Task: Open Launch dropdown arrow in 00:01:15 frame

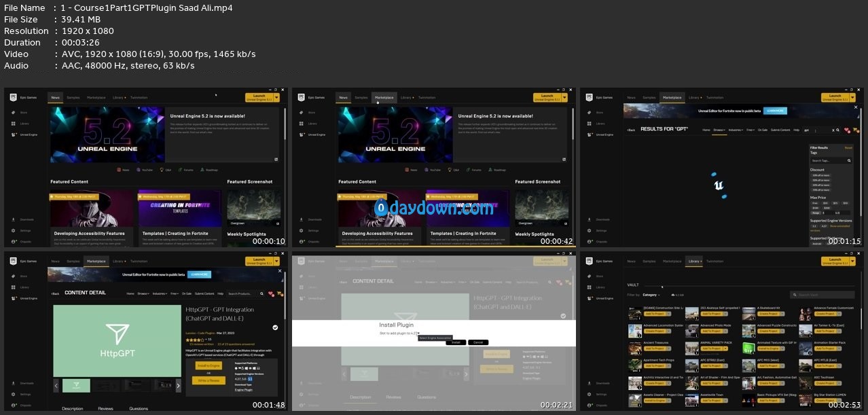Action: [853, 97]
